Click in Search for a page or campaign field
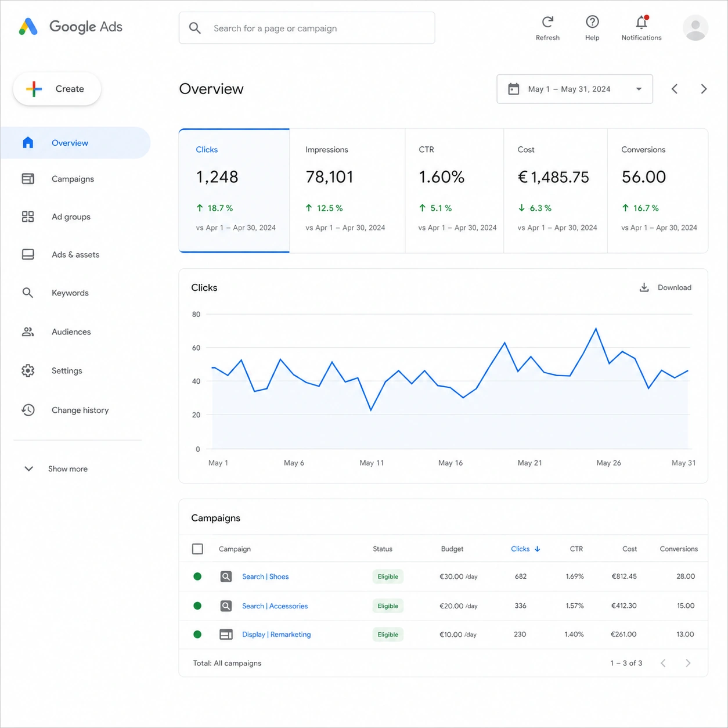 307,28
